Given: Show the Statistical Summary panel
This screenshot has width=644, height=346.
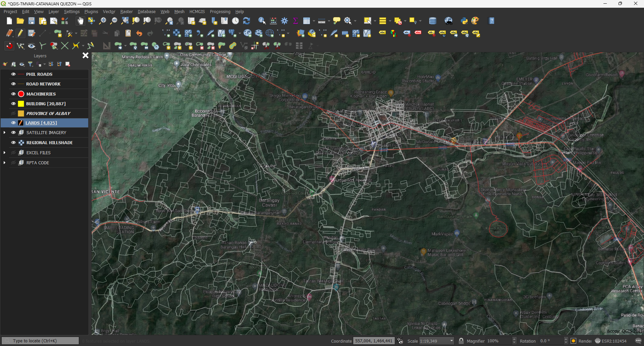Looking at the screenshot, I should tap(295, 20).
